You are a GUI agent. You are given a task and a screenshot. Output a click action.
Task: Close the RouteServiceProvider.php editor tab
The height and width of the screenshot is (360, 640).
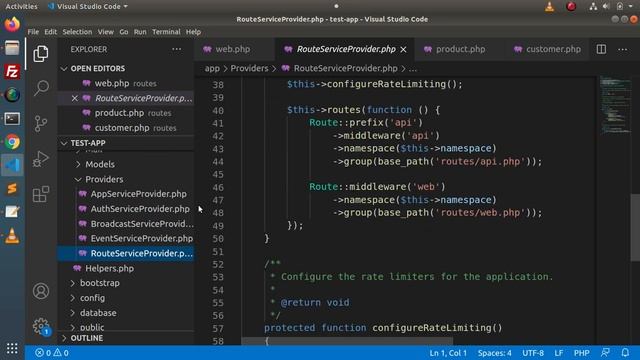[x=403, y=49]
